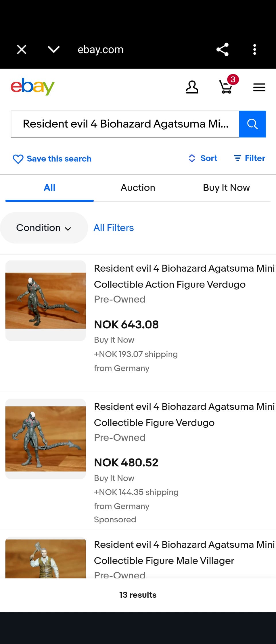The image size is (276, 644).
Task: Tap the Male Villager figure thumbnail
Action: coord(46,558)
